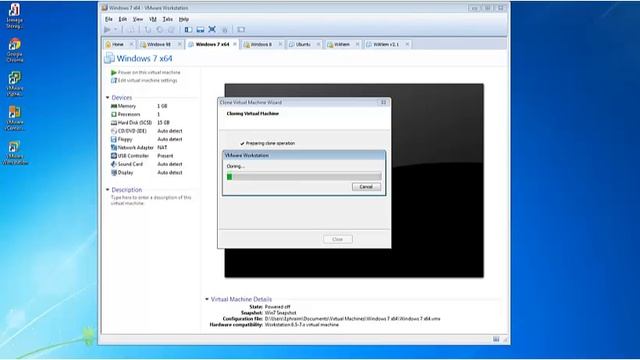Enter full screen mode via toolbar icon

pyautogui.click(x=212, y=29)
